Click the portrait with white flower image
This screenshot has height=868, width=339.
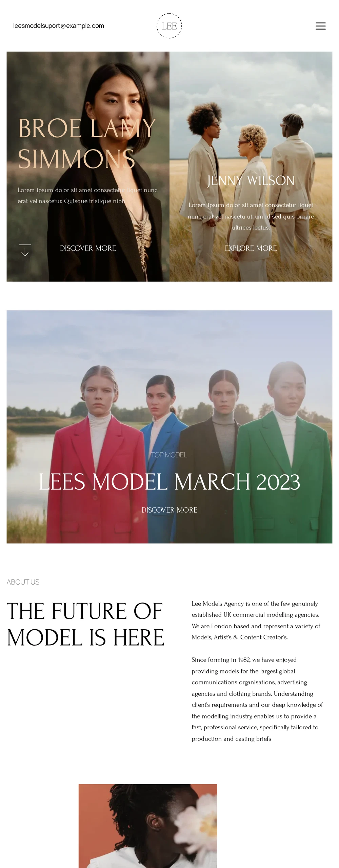click(x=148, y=826)
